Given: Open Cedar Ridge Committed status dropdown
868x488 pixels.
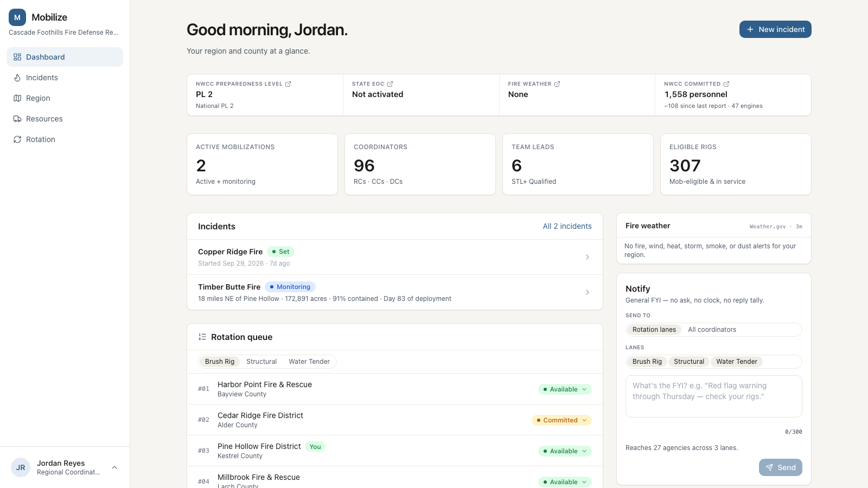Looking at the screenshot, I should point(561,420).
